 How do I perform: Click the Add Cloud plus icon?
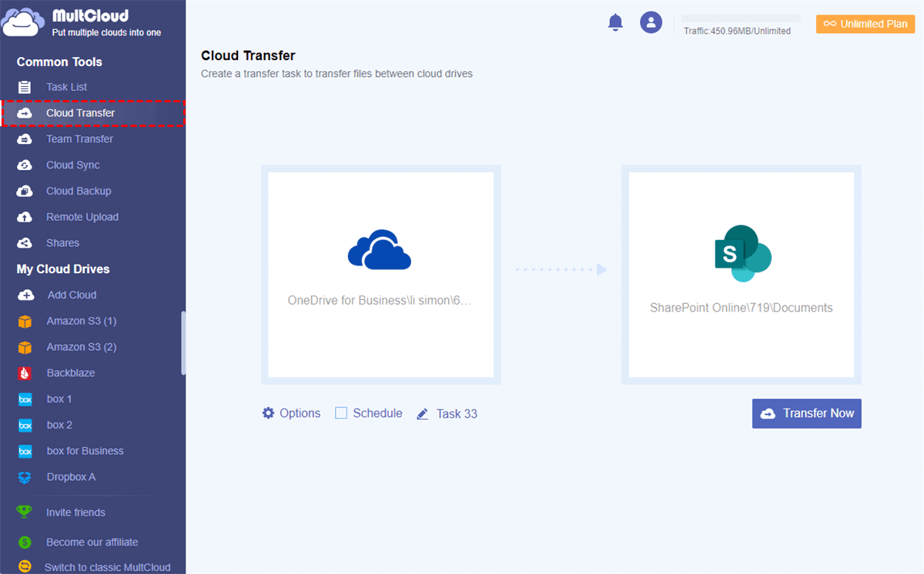click(x=25, y=295)
